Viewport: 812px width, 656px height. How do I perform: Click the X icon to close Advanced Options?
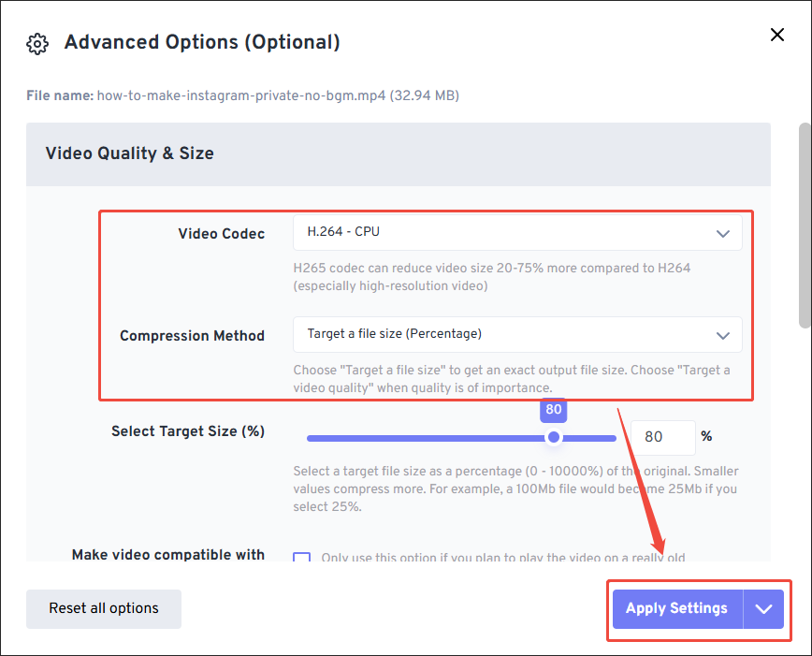(x=777, y=35)
